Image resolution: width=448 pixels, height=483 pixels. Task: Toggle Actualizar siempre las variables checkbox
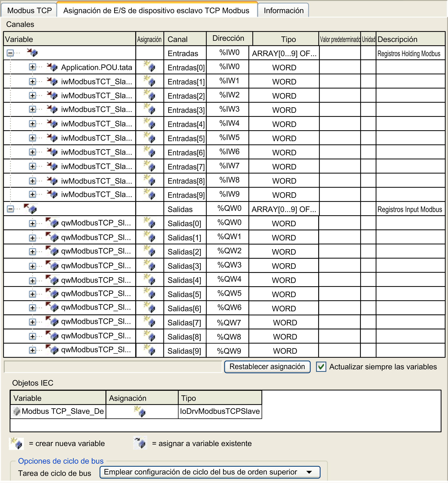tap(321, 367)
